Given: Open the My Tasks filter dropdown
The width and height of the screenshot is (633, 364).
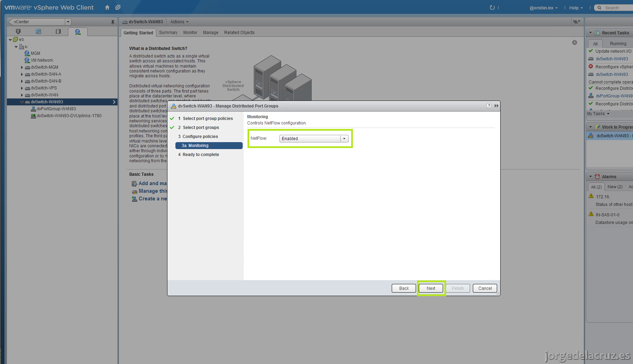Looking at the screenshot, I should [598, 114].
